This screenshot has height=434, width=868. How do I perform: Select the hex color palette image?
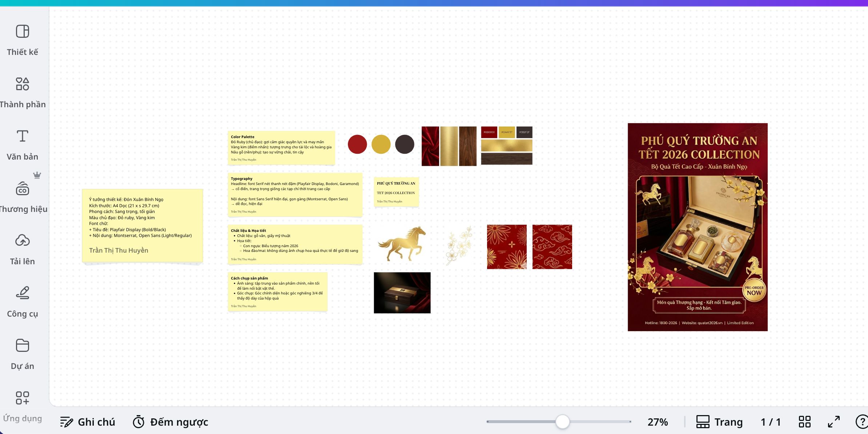pyautogui.click(x=507, y=145)
